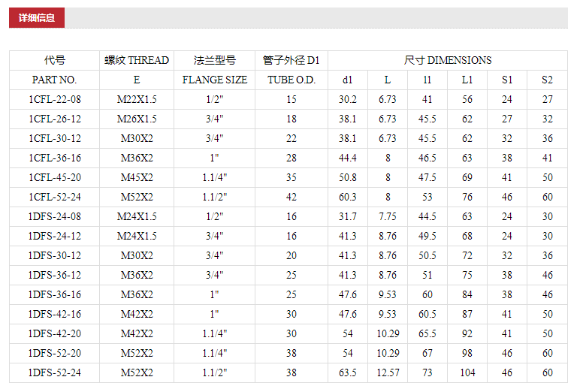Select the 1CFL-45-20 row label
Viewport: 577px width, 392px height.
pyautogui.click(x=55, y=177)
